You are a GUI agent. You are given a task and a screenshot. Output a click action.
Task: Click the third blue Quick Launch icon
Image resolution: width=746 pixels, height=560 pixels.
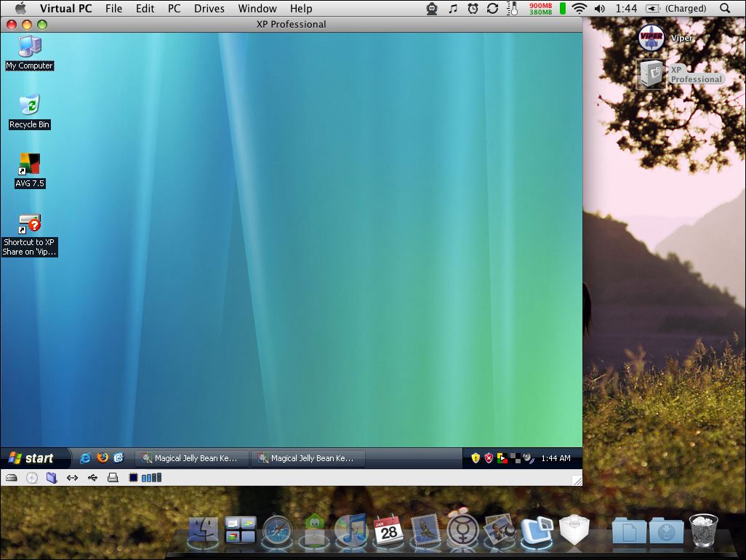click(x=119, y=457)
